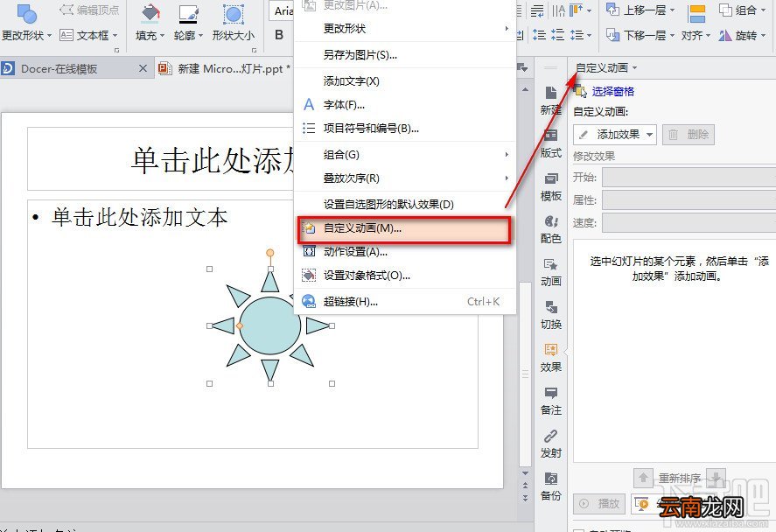Screen dimensions: 776x532
Task: Toggle bold B formatting
Action: pos(279,35)
